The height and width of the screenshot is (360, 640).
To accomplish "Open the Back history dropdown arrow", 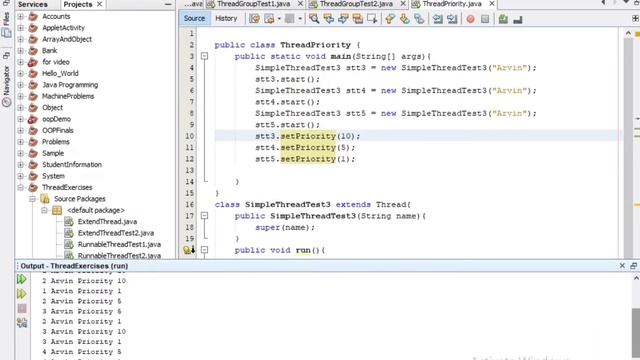I will coord(279,19).
